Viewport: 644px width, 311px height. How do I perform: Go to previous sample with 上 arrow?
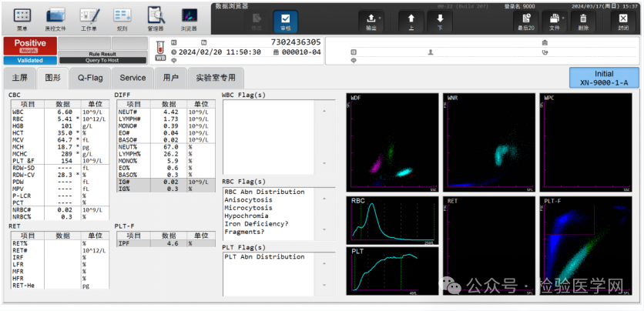pyautogui.click(x=411, y=20)
